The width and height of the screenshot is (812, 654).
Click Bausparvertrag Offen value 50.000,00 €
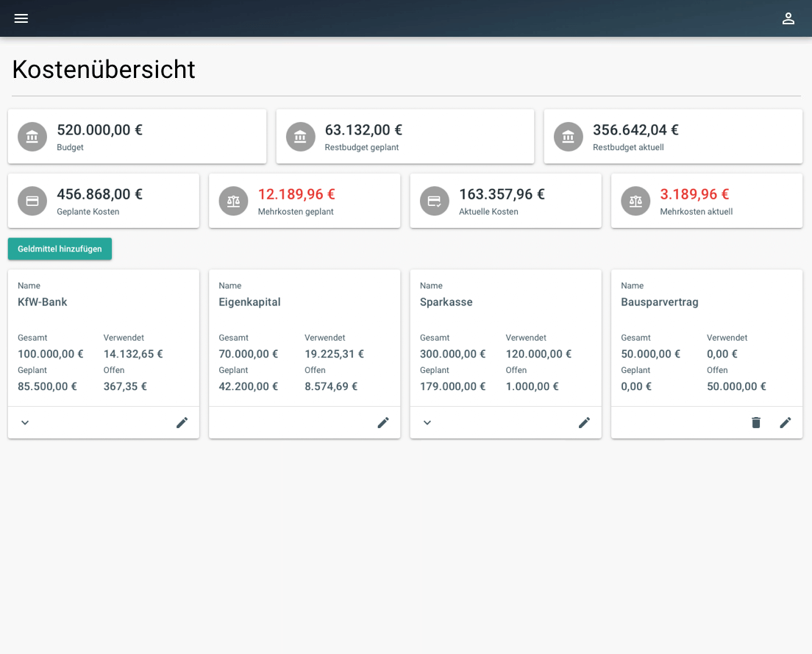[736, 386]
